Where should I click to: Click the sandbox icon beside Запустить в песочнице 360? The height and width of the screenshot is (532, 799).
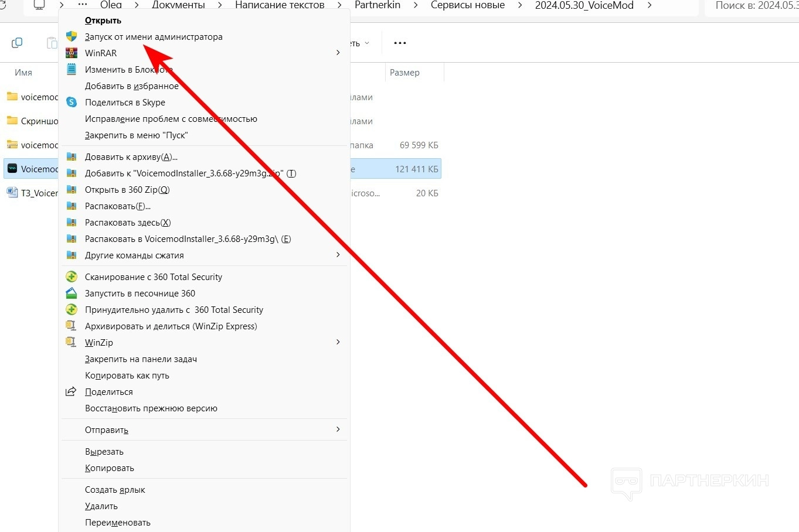click(72, 293)
